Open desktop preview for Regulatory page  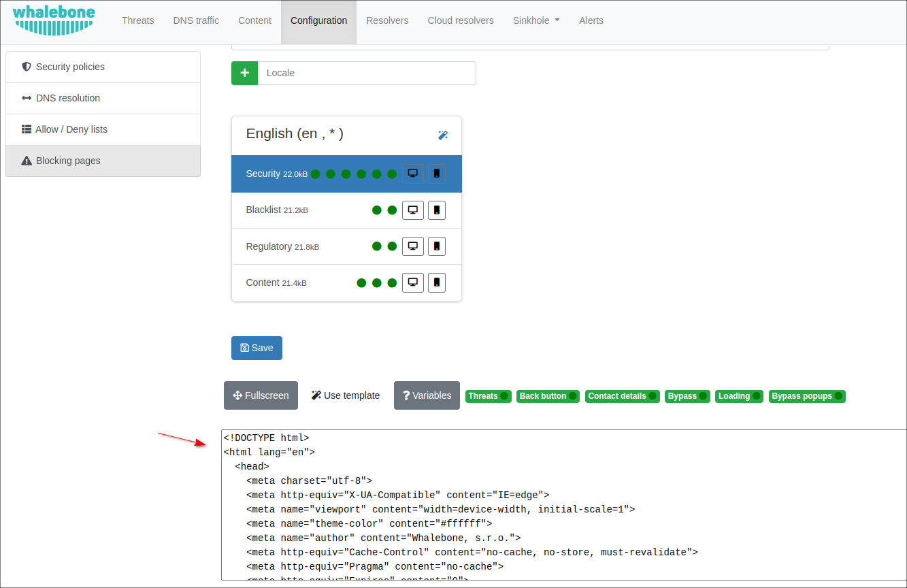[412, 246]
